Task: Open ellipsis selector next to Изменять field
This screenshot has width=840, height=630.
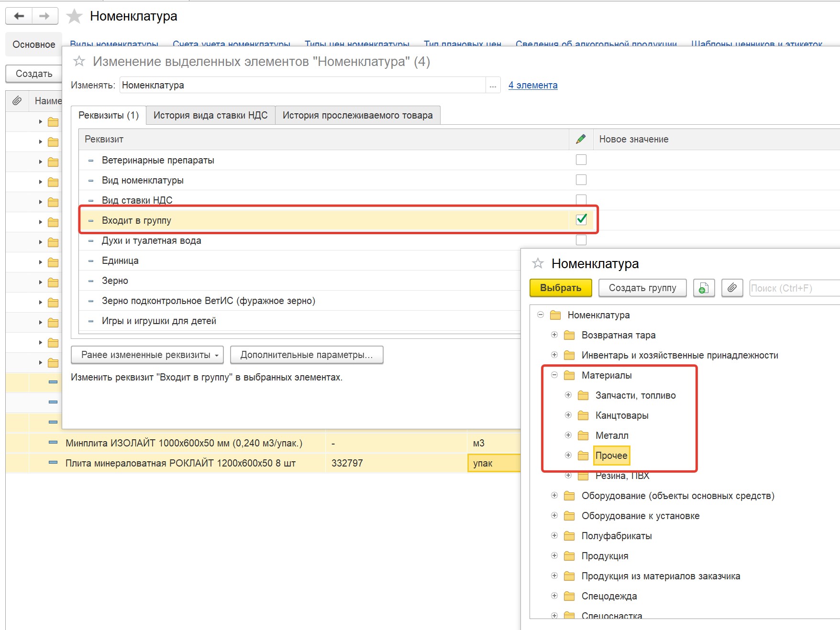Action: (x=493, y=85)
